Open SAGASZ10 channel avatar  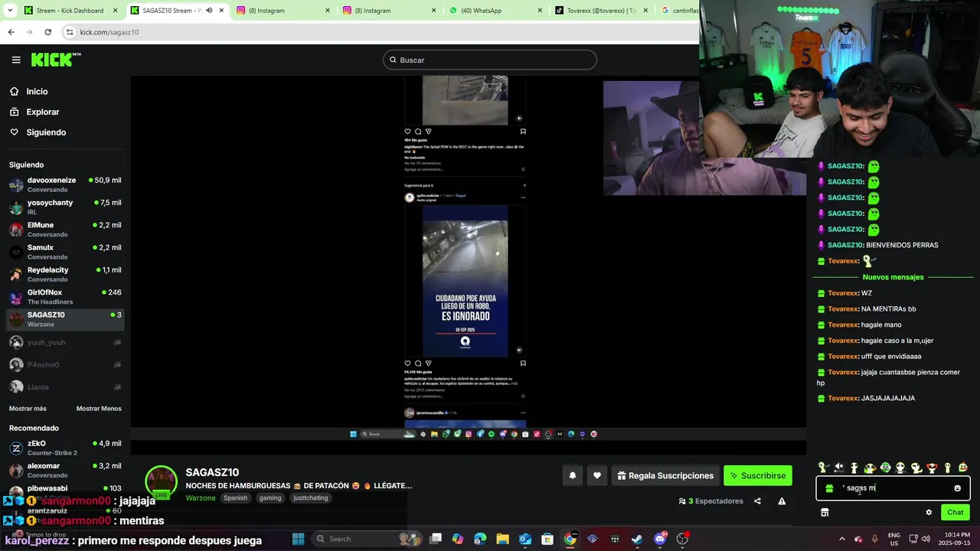tap(161, 481)
